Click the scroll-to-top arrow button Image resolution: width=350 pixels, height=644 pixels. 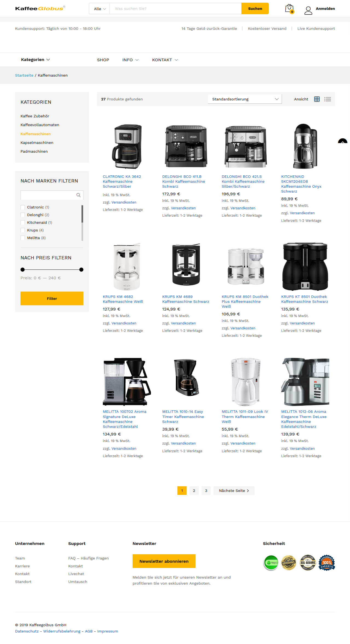[x=343, y=141]
